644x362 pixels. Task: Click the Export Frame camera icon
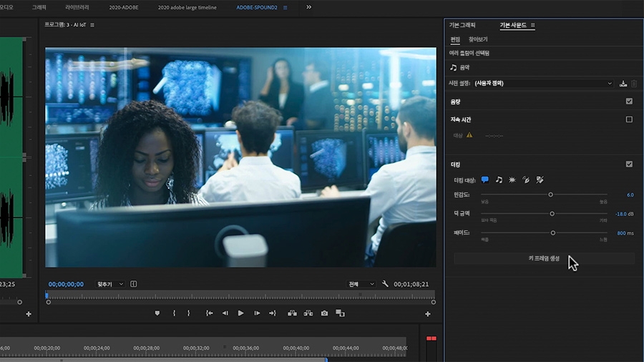coord(324,313)
